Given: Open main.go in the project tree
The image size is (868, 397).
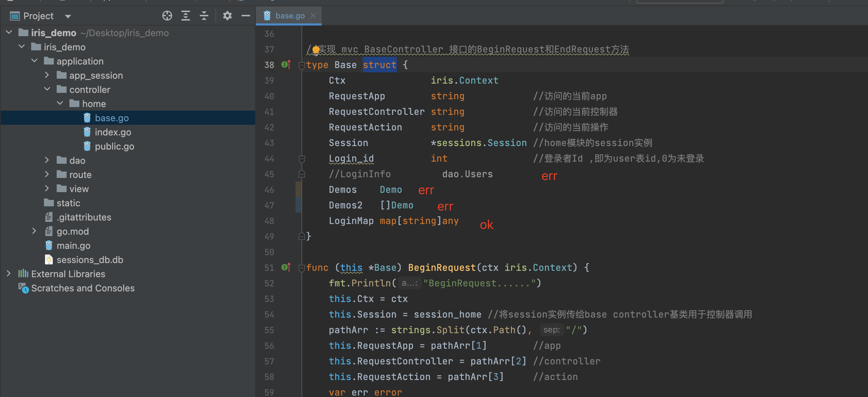Looking at the screenshot, I should coord(73,246).
